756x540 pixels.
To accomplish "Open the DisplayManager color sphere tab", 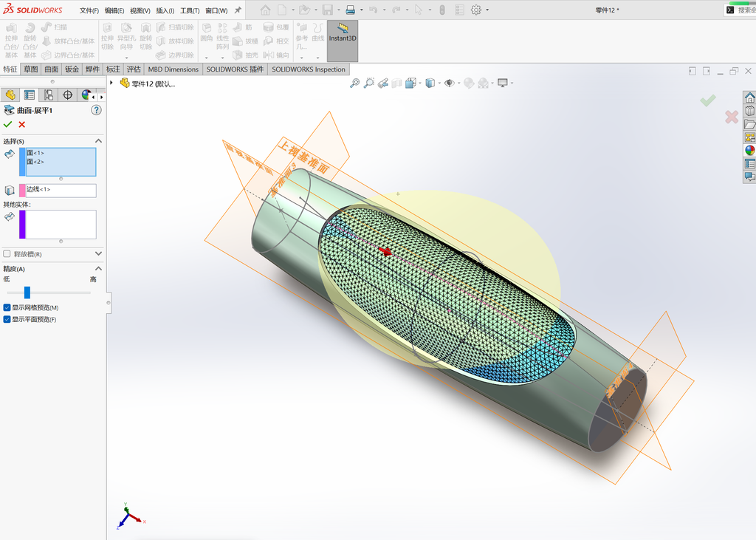I will [x=86, y=95].
